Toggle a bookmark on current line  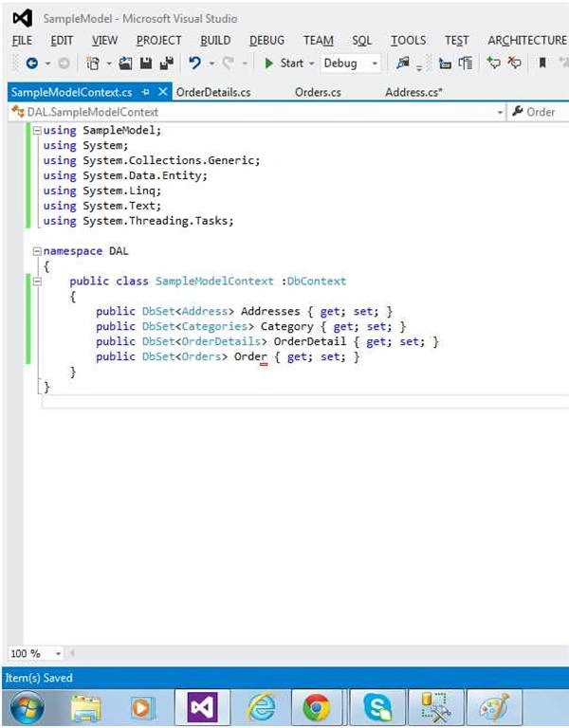542,63
